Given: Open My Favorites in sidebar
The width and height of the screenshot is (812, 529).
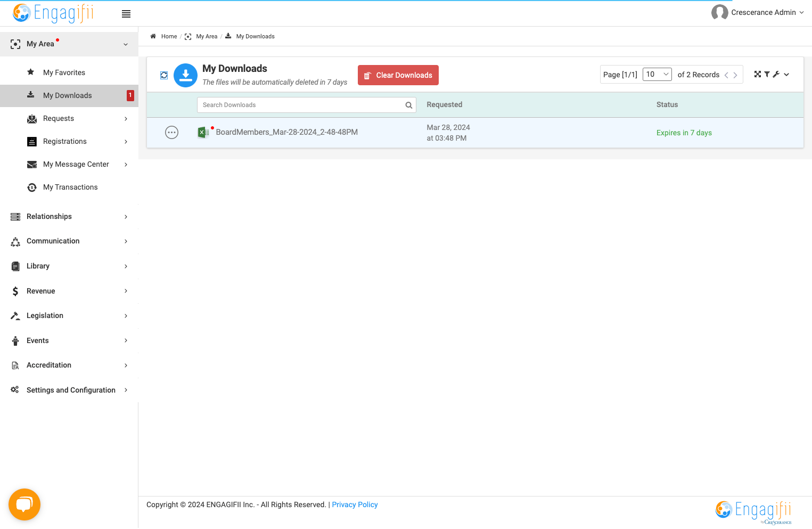Looking at the screenshot, I should point(64,72).
